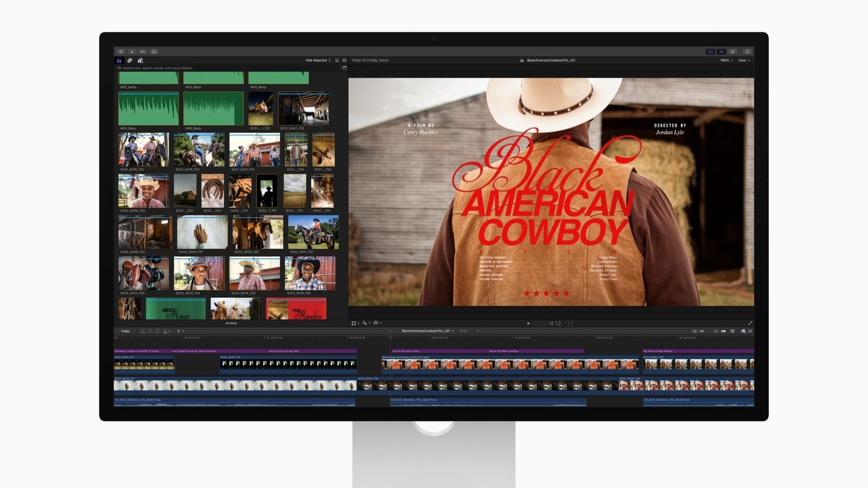
Task: Open the Photos and Audio sidebar icon
Action: pos(130,60)
